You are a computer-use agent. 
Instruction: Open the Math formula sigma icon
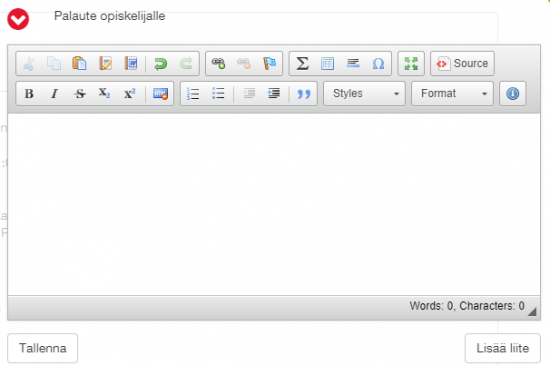point(302,64)
